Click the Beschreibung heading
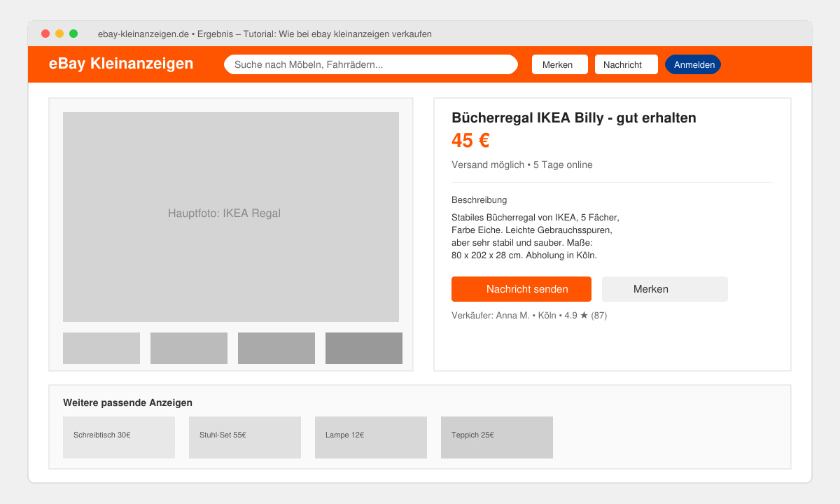840x504 pixels. 479,200
